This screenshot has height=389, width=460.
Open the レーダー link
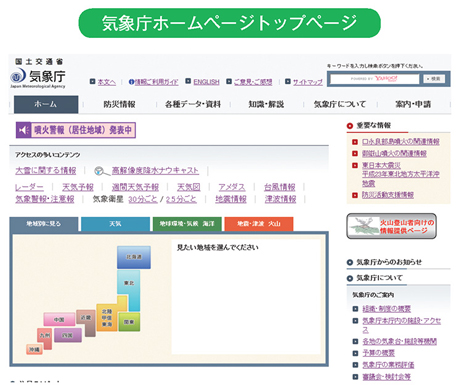(29, 187)
